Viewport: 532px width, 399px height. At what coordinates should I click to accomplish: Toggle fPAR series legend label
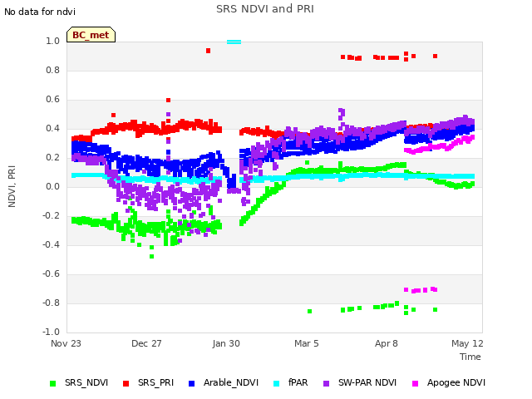coord(298,382)
